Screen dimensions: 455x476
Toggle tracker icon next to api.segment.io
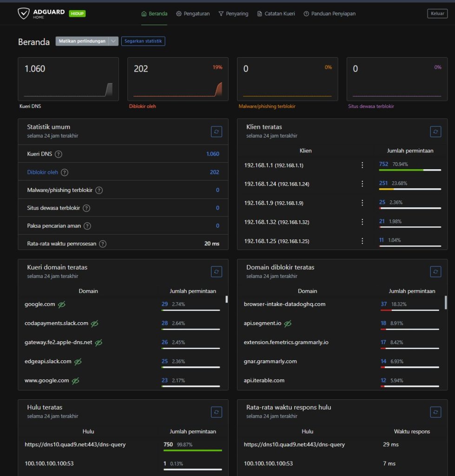tap(288, 324)
